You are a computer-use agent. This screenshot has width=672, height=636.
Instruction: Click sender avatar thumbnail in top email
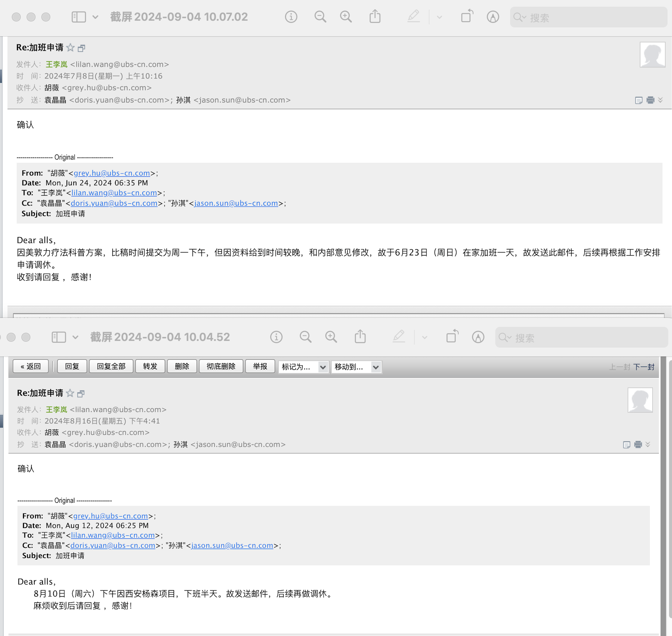(x=652, y=55)
